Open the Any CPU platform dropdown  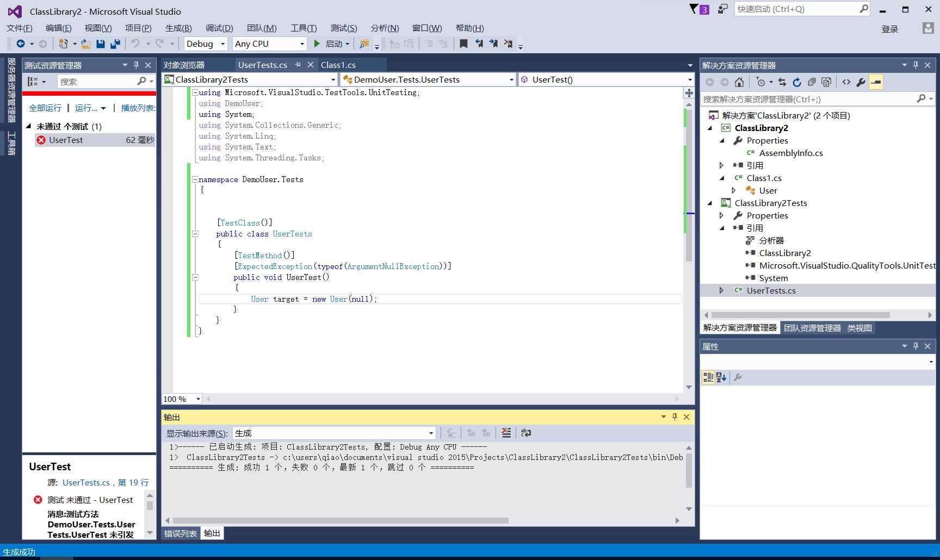pyautogui.click(x=302, y=43)
